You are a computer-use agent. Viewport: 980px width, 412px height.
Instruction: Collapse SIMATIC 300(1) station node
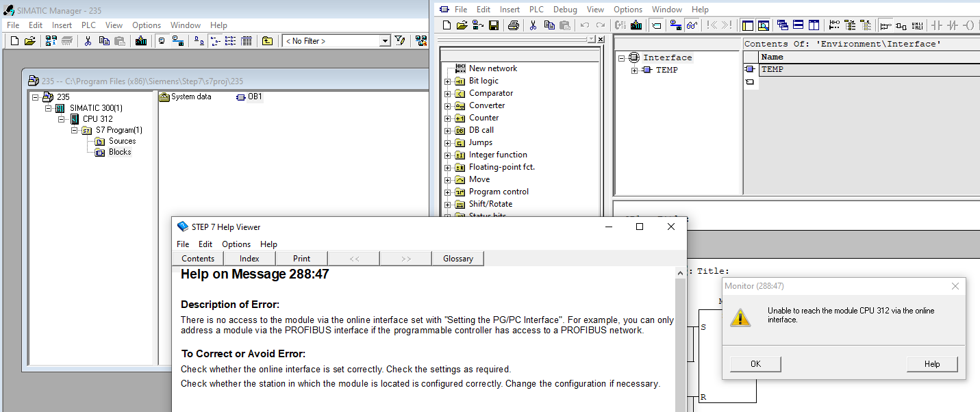tap(49, 108)
